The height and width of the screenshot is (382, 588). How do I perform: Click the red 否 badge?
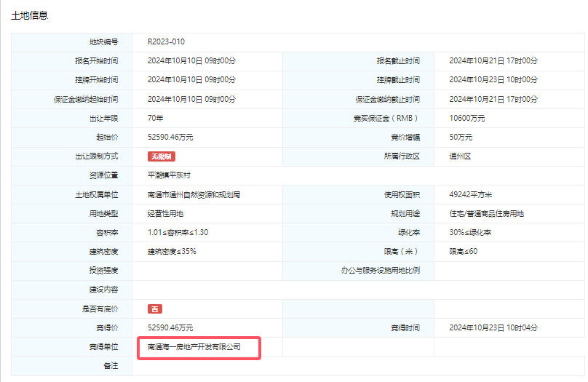(x=155, y=309)
